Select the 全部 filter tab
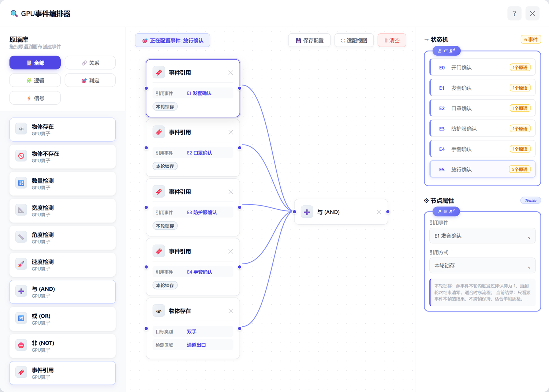549x392 pixels. (35, 63)
